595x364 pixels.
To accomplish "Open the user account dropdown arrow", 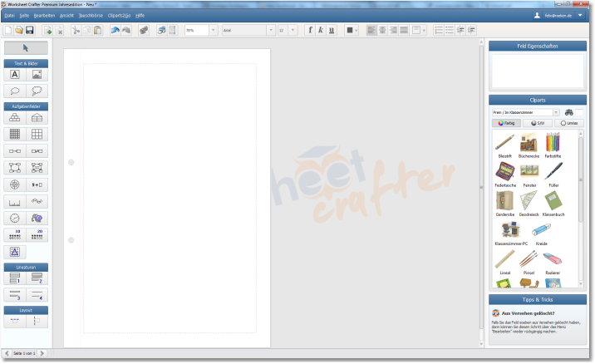I will click(580, 16).
